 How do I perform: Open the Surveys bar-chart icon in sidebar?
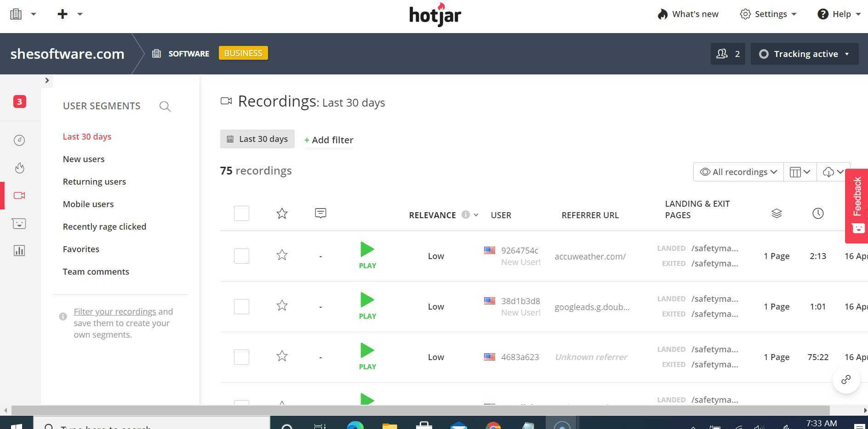(19, 250)
